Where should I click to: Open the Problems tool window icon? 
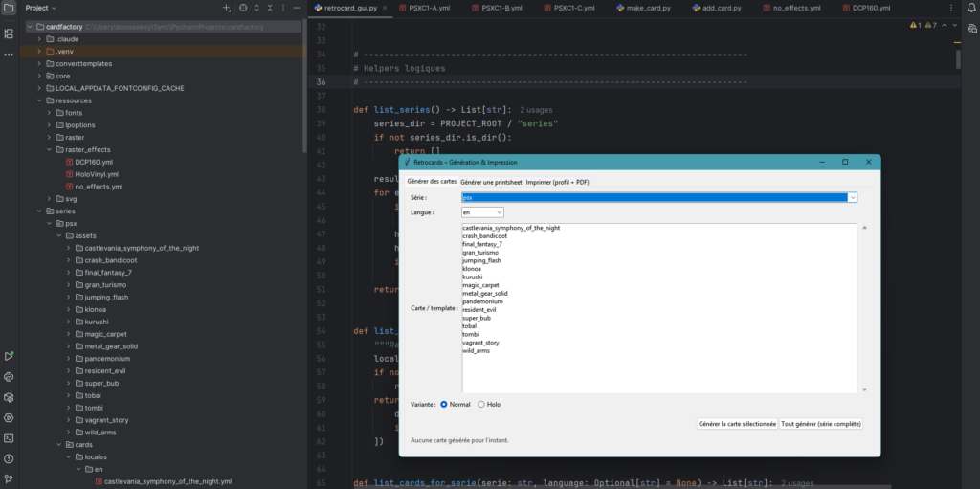pyautogui.click(x=9, y=458)
